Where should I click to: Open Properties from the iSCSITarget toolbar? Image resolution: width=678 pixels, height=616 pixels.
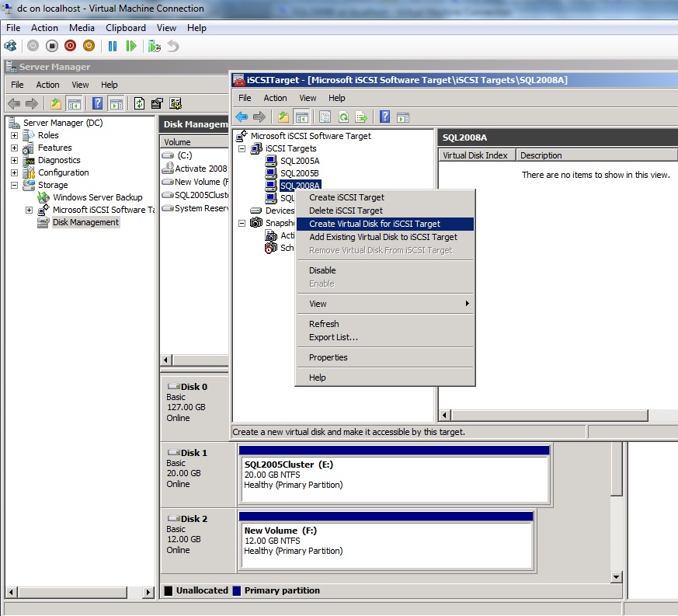click(325, 117)
